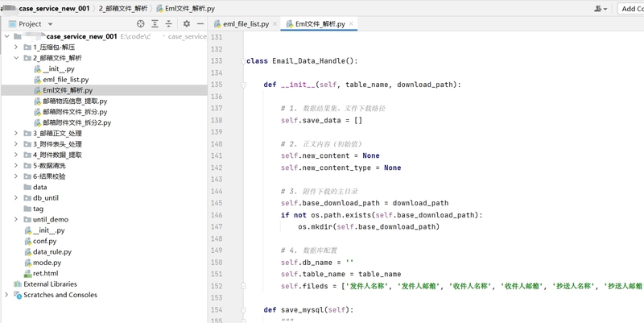This screenshot has height=323, width=644.
Task: Fold save_mysql method at line 154
Action: point(243,309)
